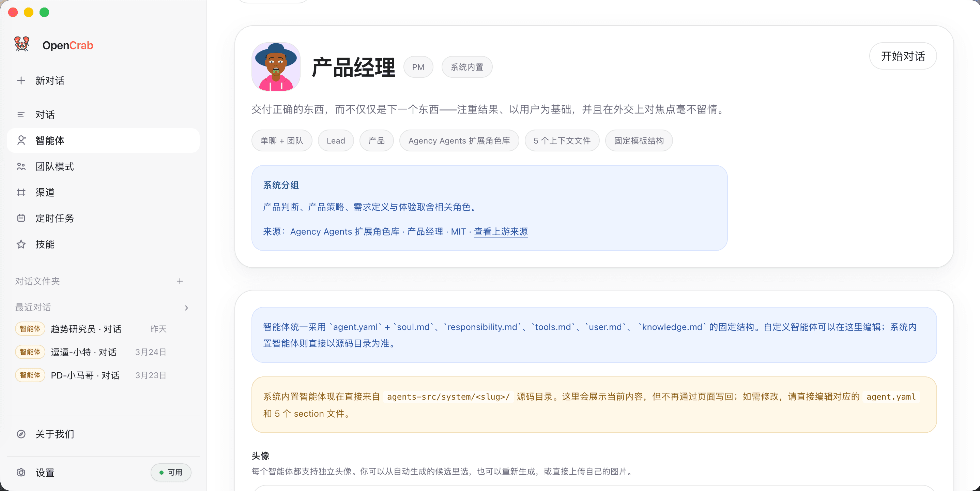Add a new 对话文件夹 with the plus
This screenshot has height=491, width=980.
pos(180,281)
